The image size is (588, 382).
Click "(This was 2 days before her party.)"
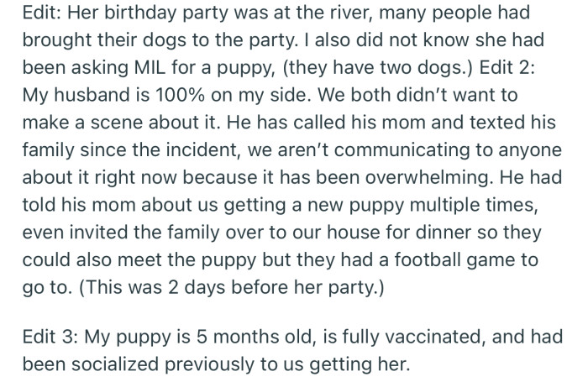point(232,287)
